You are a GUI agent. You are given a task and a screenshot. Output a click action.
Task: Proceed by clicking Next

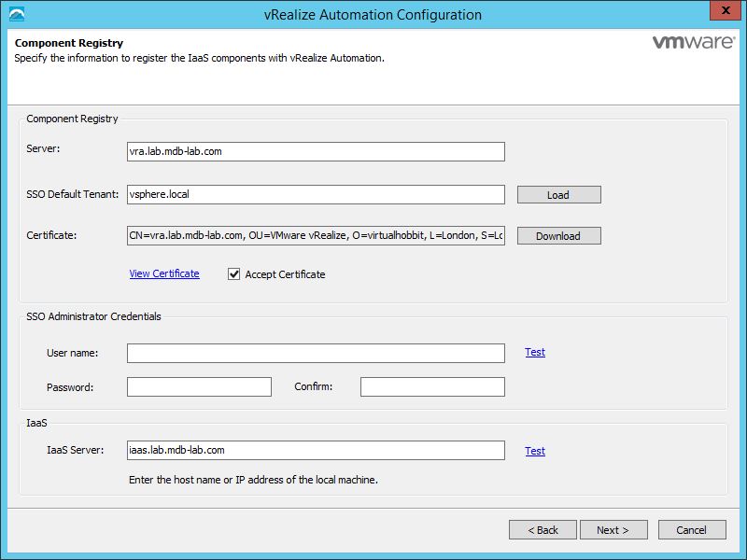[x=612, y=530]
